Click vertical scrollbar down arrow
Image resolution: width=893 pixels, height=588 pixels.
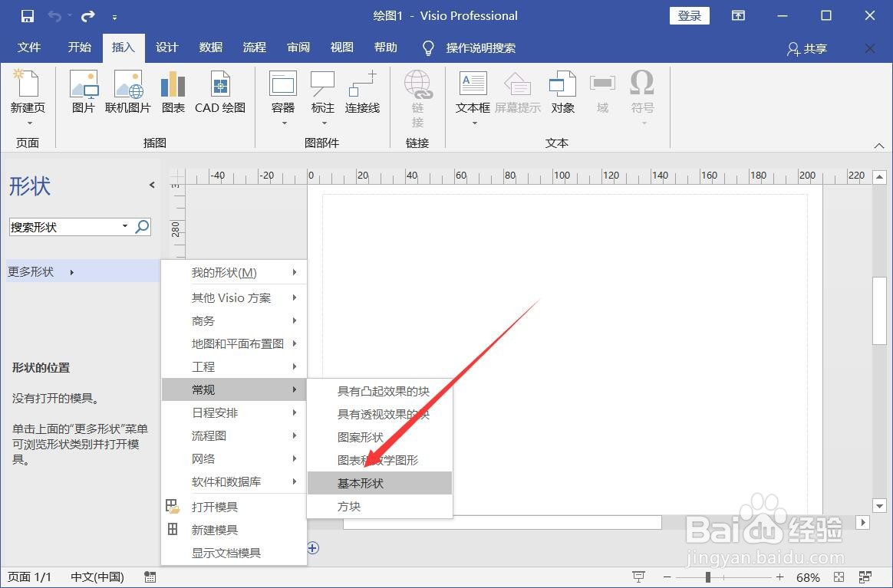(x=879, y=505)
